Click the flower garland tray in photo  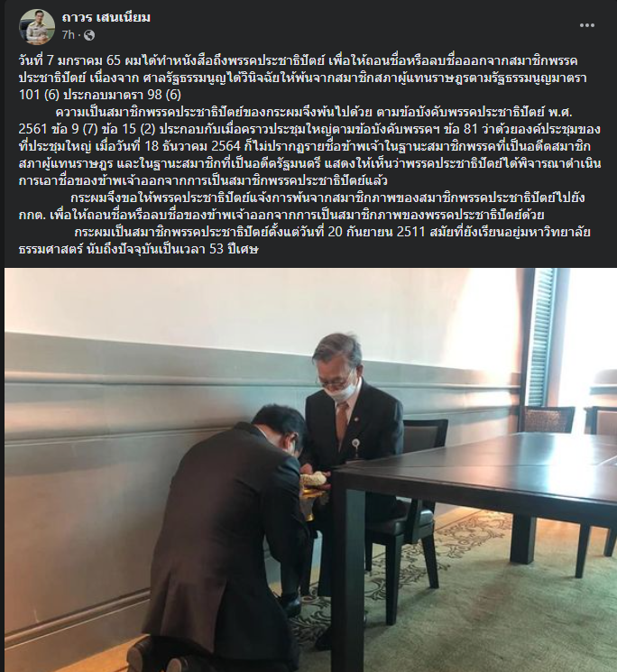point(315,483)
